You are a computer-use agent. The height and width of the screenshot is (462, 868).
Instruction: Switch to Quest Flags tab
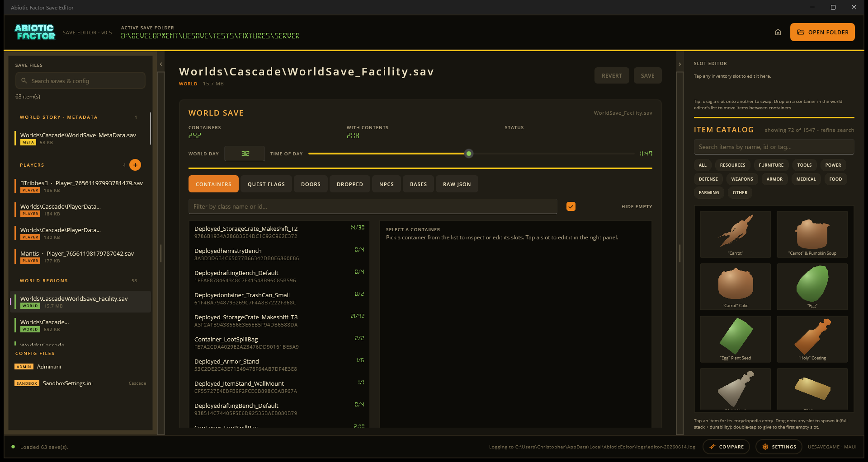266,184
